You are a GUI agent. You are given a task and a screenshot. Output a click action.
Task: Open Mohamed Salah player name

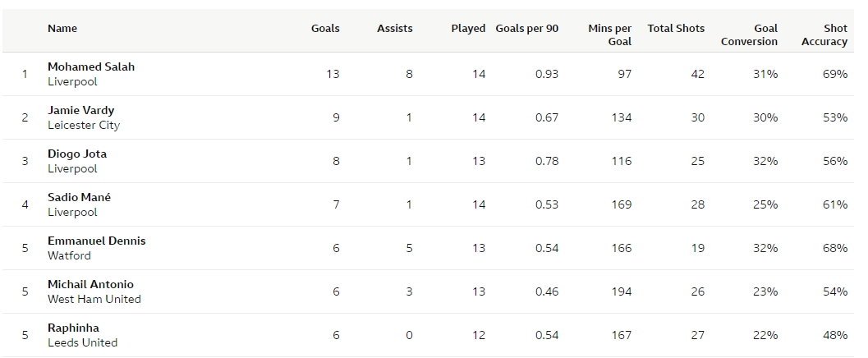tap(91, 67)
